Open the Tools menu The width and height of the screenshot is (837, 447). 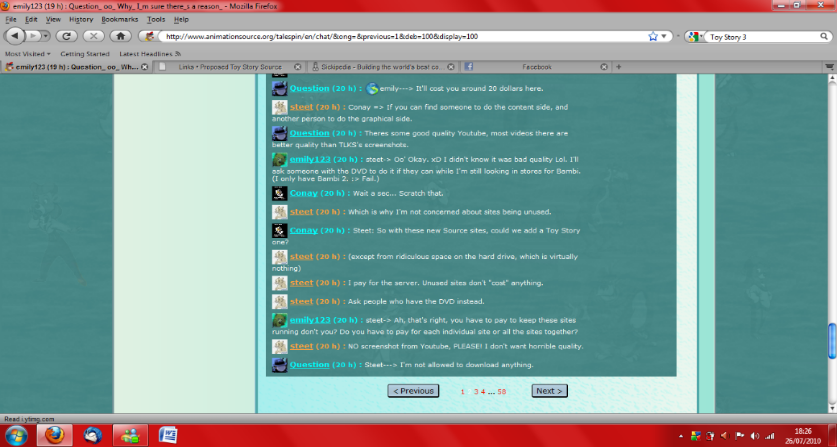pos(156,19)
